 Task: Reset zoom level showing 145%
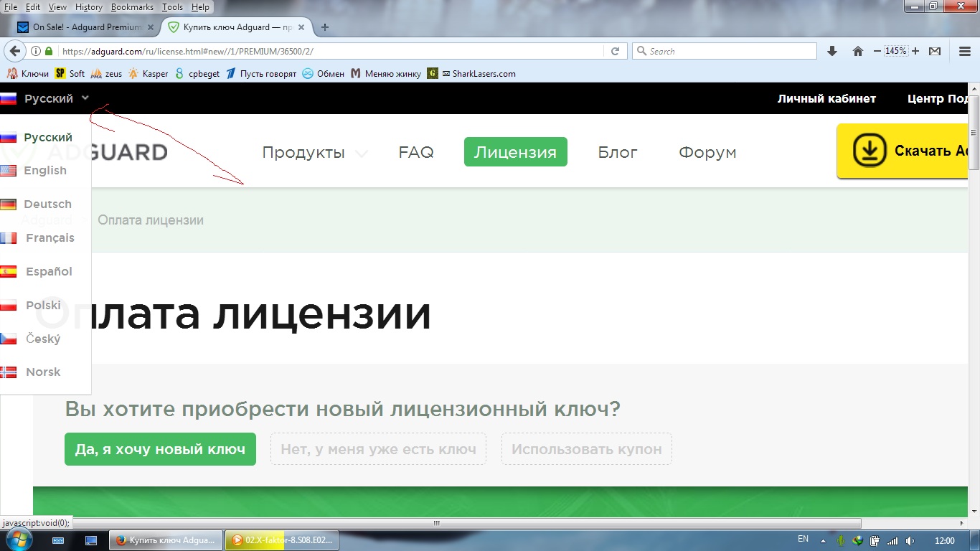[896, 52]
